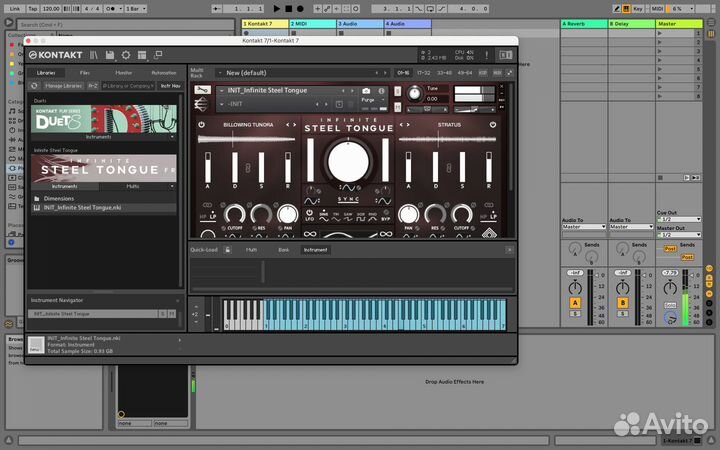
Task: Select saw LFO waveform icon
Action: point(349,218)
